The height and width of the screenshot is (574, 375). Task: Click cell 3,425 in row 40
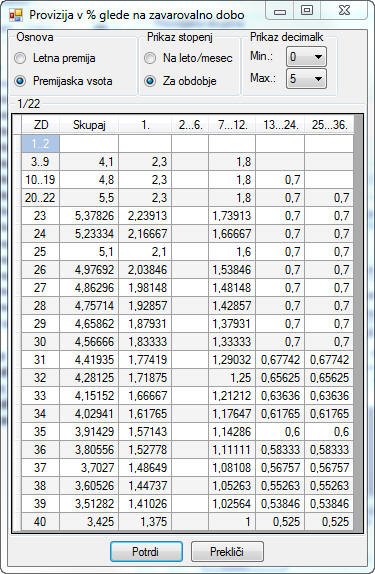(89, 521)
